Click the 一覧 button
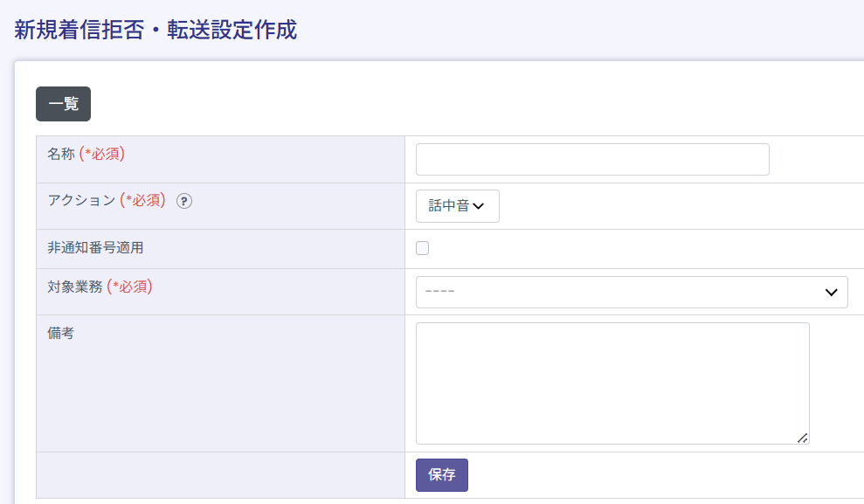Screen dimensions: 864x504 [63, 104]
